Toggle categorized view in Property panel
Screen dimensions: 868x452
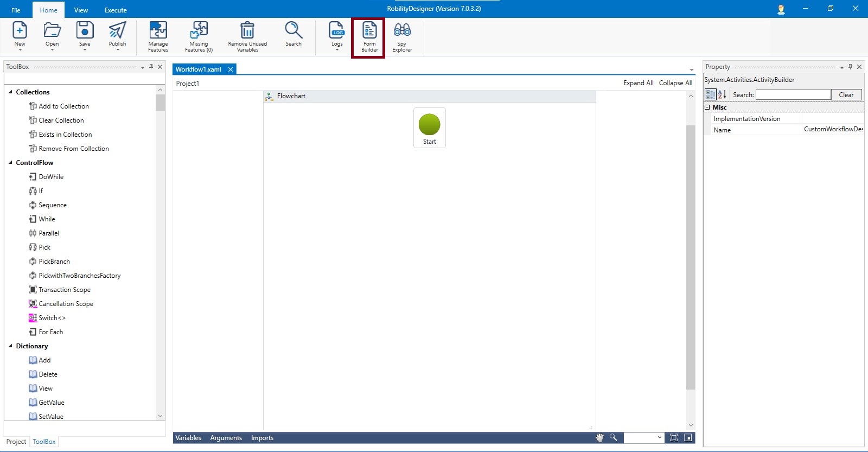(710, 94)
